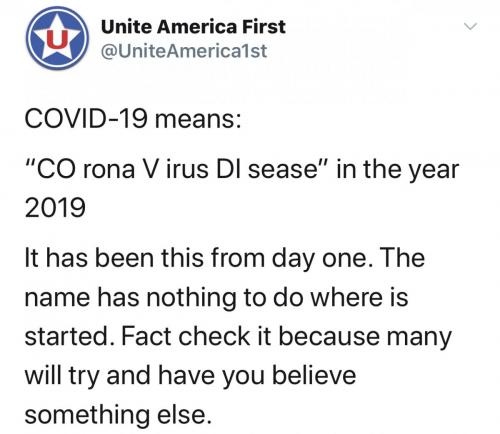Click the text "will try and have you"
This screenshot has width=500, height=434.
[x=145, y=376]
